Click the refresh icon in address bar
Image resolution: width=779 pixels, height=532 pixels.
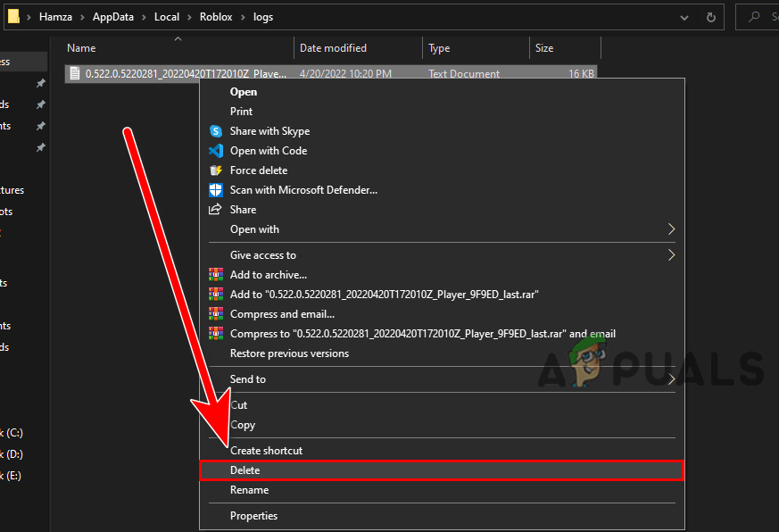tap(710, 17)
